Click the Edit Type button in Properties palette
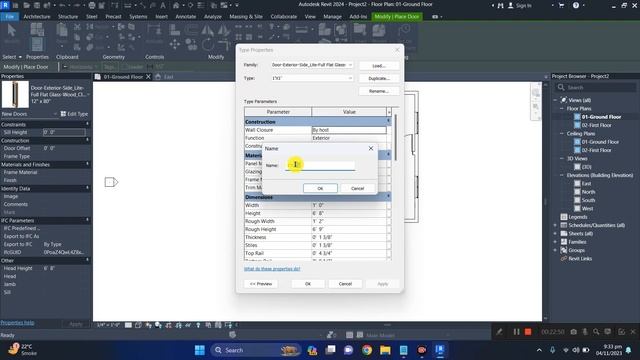640x360 pixels. [x=74, y=114]
